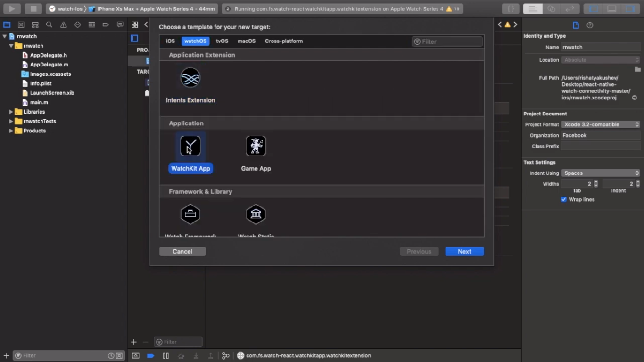This screenshot has height=362, width=644.
Task: Click the Library curly braces button
Action: point(511,8)
